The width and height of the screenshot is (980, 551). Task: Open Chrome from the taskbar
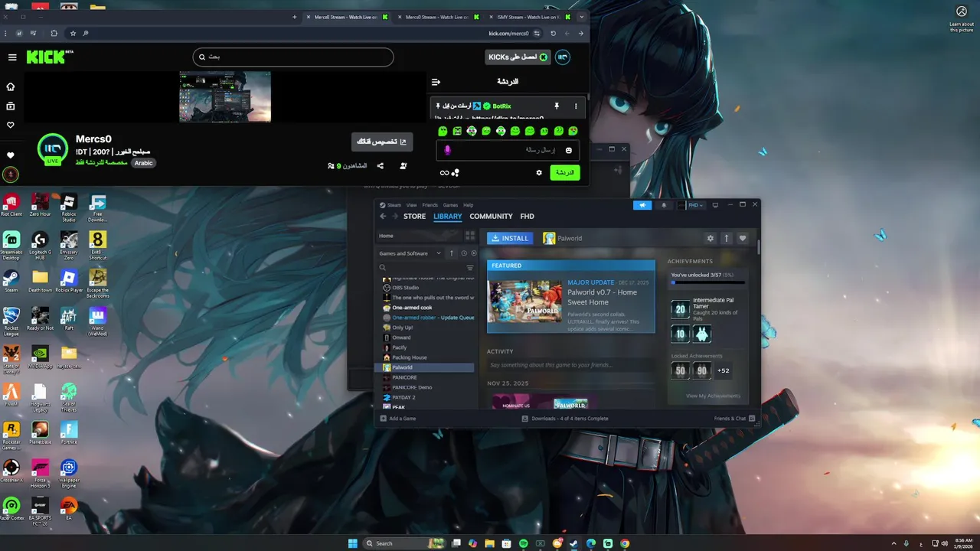(x=625, y=543)
